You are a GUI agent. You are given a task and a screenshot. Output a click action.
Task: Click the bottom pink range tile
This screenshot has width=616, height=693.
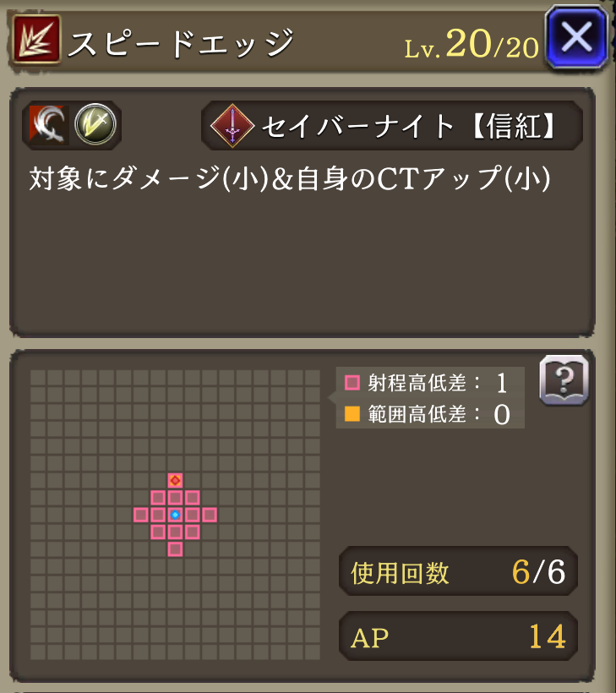tap(176, 549)
